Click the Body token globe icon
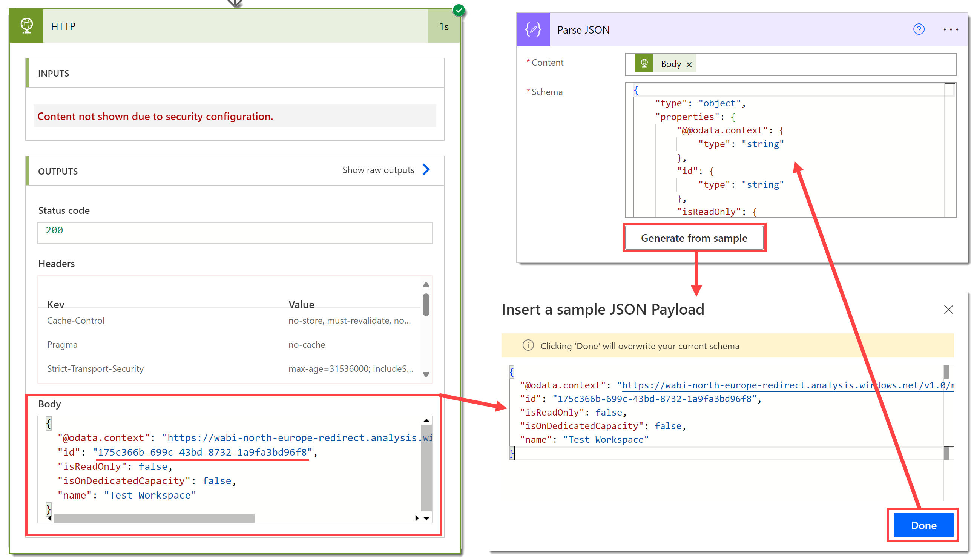 point(644,63)
